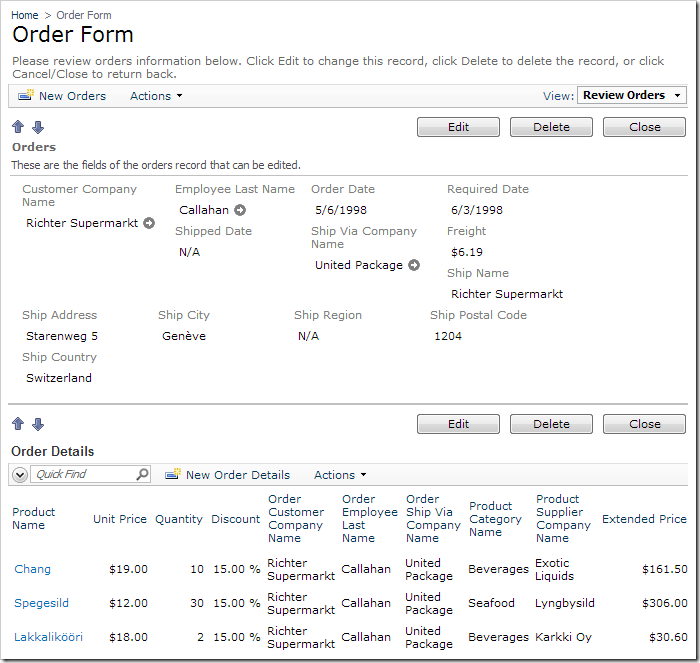
Task: Click the New Order Details icon
Action: 173,474
